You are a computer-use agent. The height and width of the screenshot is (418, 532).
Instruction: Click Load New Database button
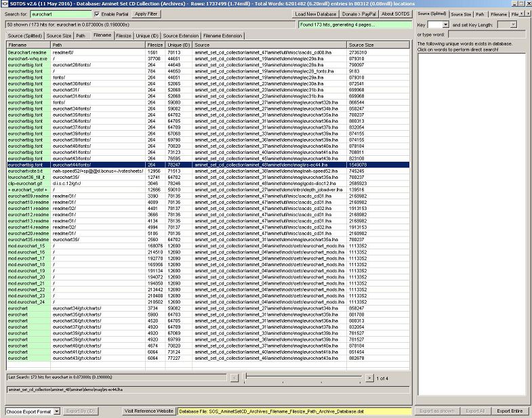click(x=317, y=14)
